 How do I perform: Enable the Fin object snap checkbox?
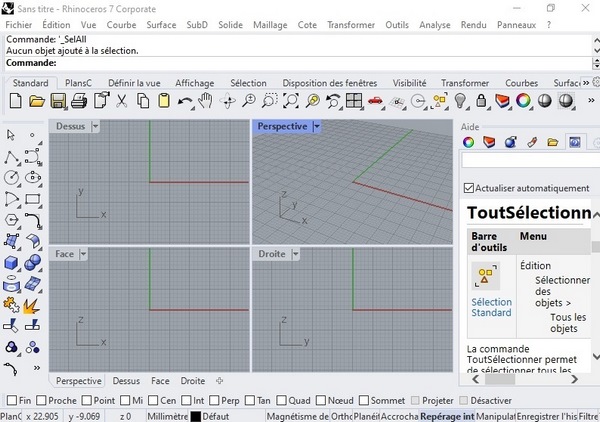coord(12,400)
